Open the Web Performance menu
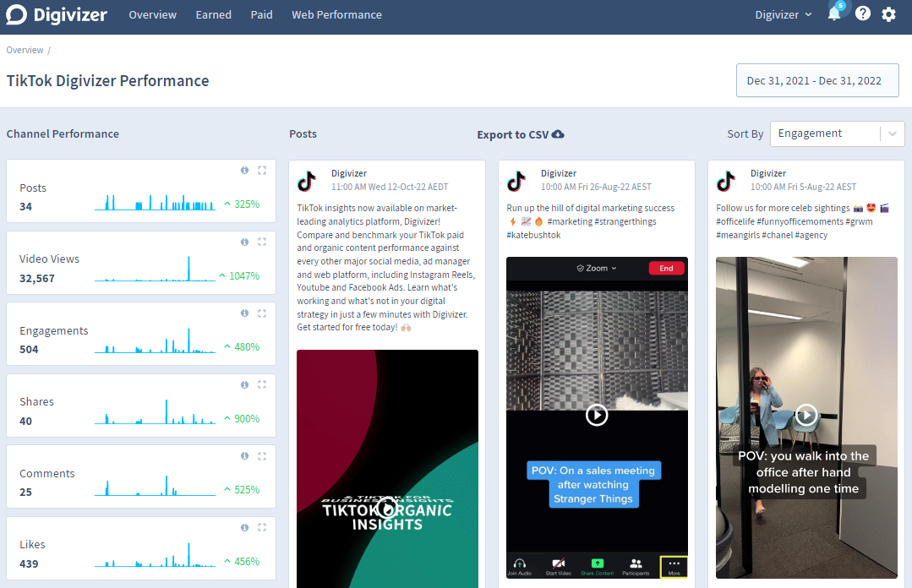Screen dimensions: 912x588 (x=336, y=14)
